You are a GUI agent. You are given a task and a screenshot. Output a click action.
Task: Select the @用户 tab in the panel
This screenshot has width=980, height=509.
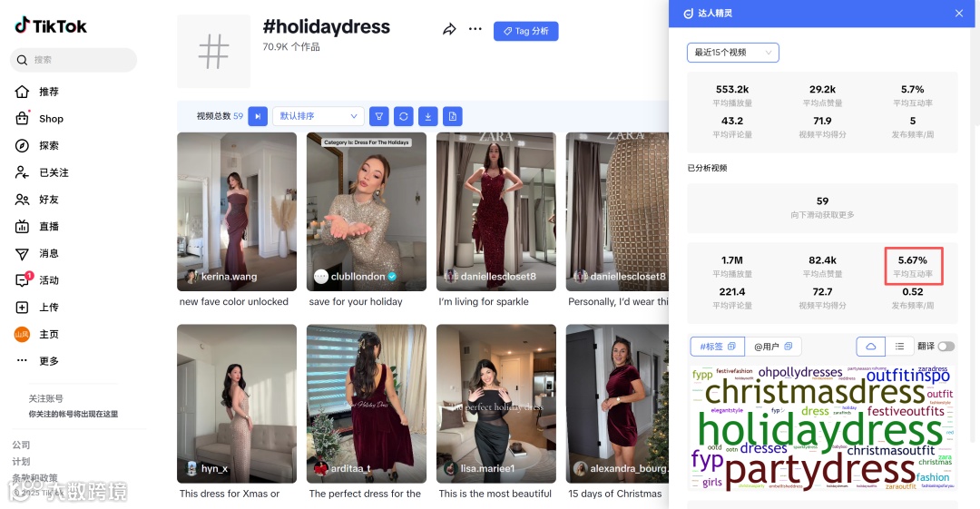772,347
